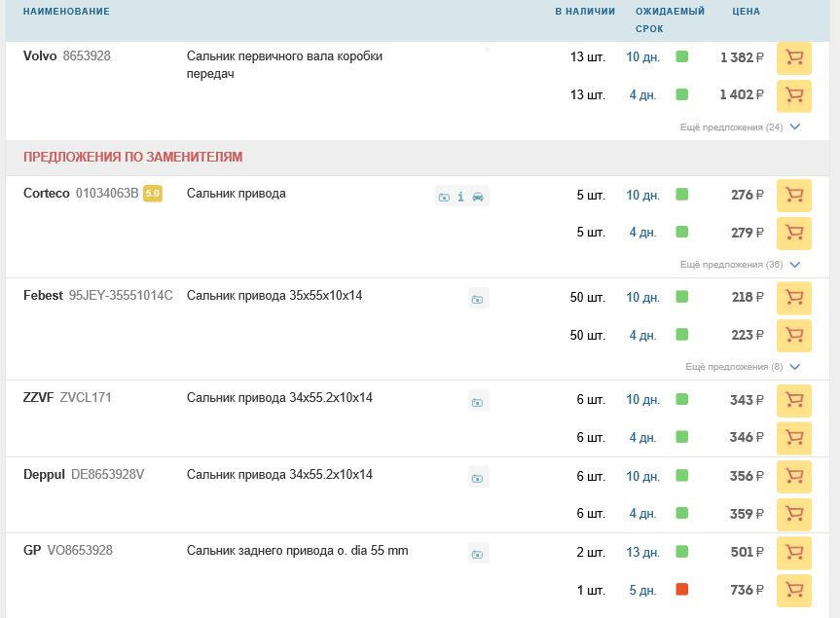
Task: Click the 5.0 rating badge on Corteco
Action: click(153, 194)
